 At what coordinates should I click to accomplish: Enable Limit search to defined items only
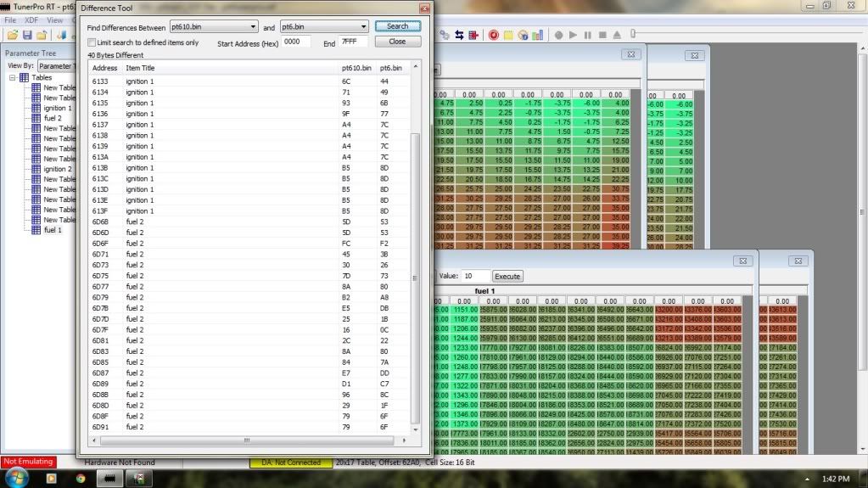coord(92,42)
